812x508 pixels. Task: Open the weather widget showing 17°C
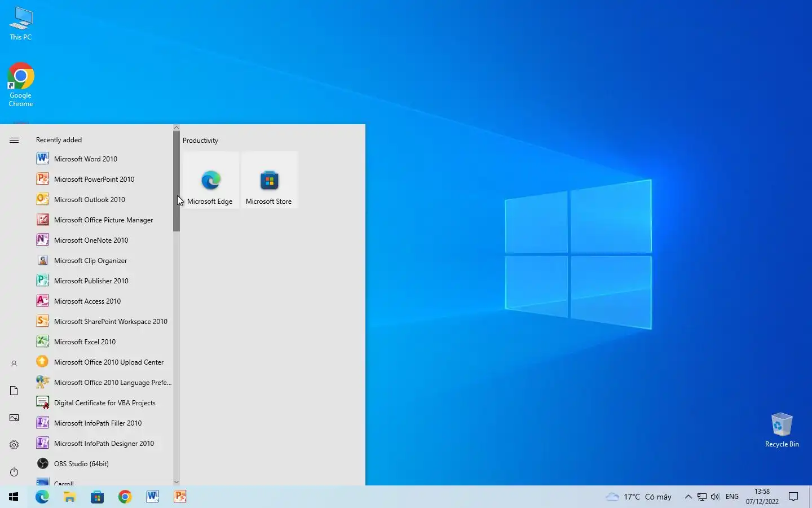tap(638, 497)
